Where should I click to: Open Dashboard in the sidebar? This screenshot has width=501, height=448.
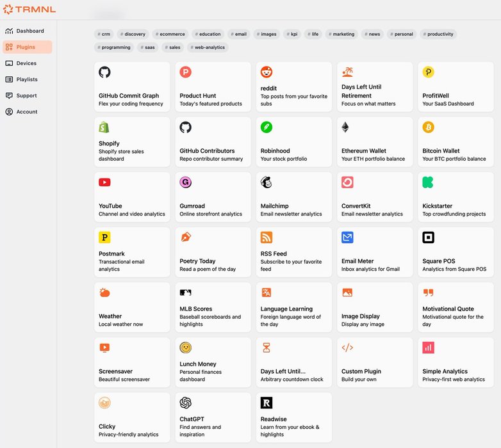[28, 31]
